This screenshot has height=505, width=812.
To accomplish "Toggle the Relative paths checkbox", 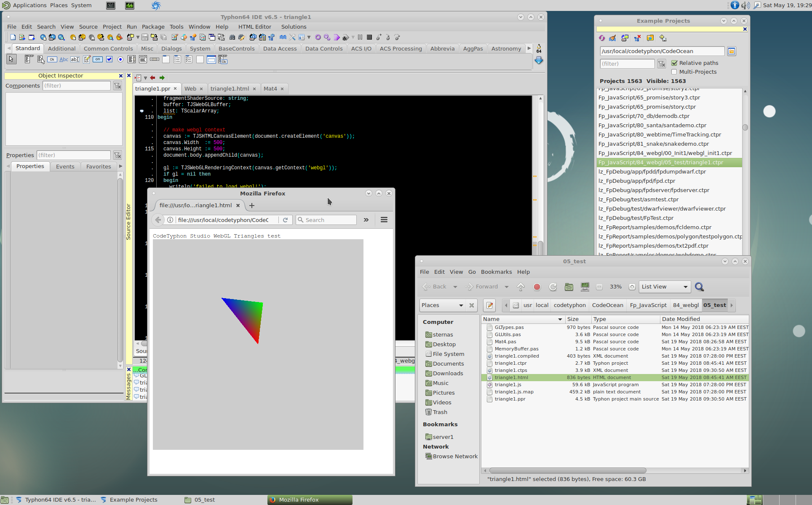I will pos(674,63).
